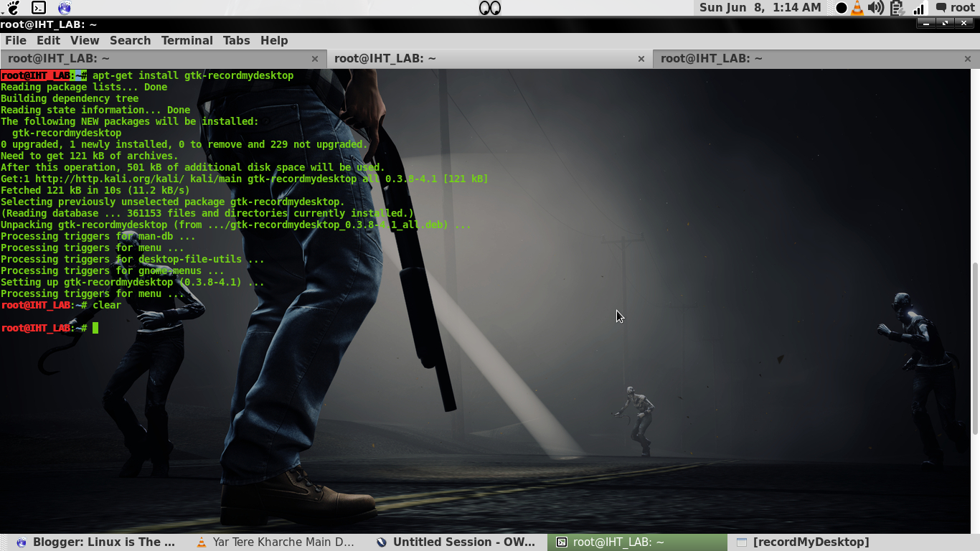This screenshot has height=551, width=980.
Task: Open the battery power indicator
Action: click(x=897, y=8)
